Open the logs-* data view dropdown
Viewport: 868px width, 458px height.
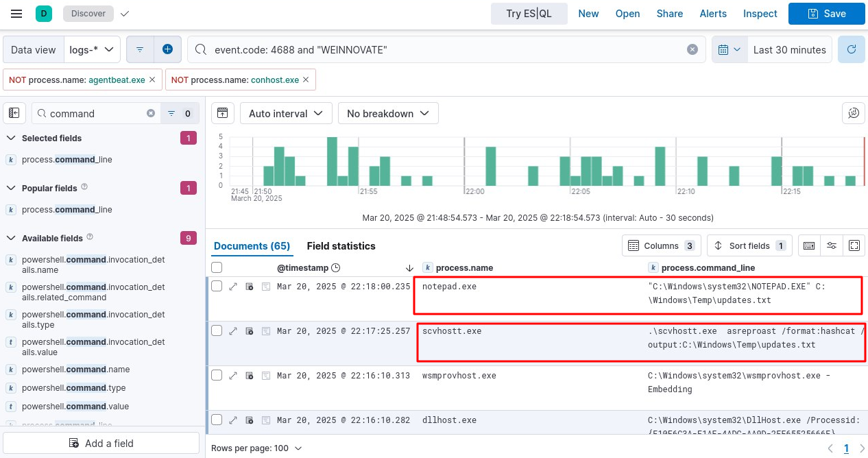[93, 49]
